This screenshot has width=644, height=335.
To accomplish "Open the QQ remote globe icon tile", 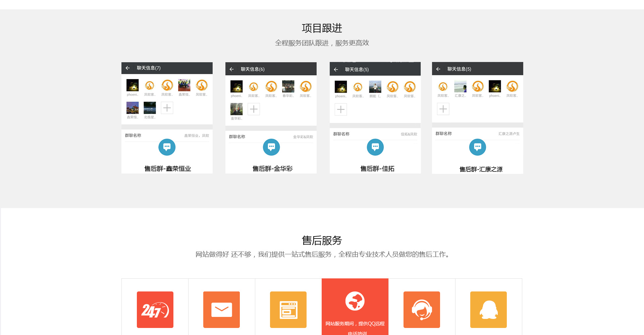I will pyautogui.click(x=355, y=301).
